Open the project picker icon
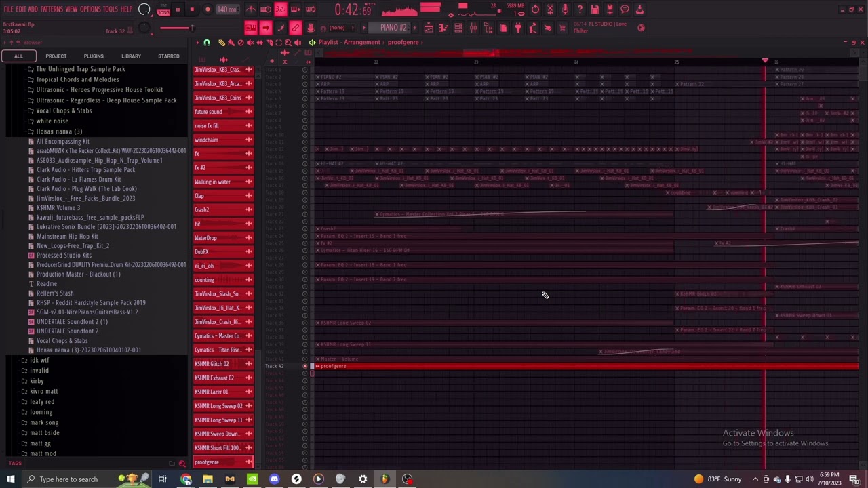The width and height of the screenshot is (868, 488). pyautogui.click(x=503, y=28)
